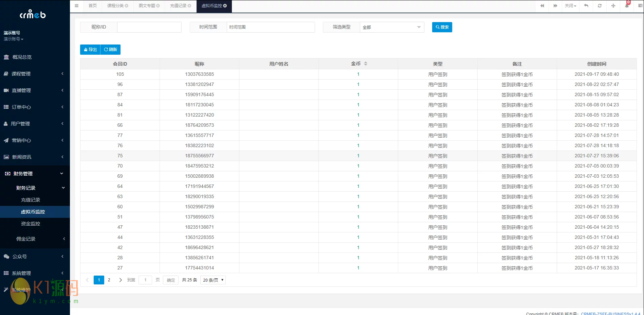
Task: Click the refresh icon in top bar
Action: tap(600, 6)
